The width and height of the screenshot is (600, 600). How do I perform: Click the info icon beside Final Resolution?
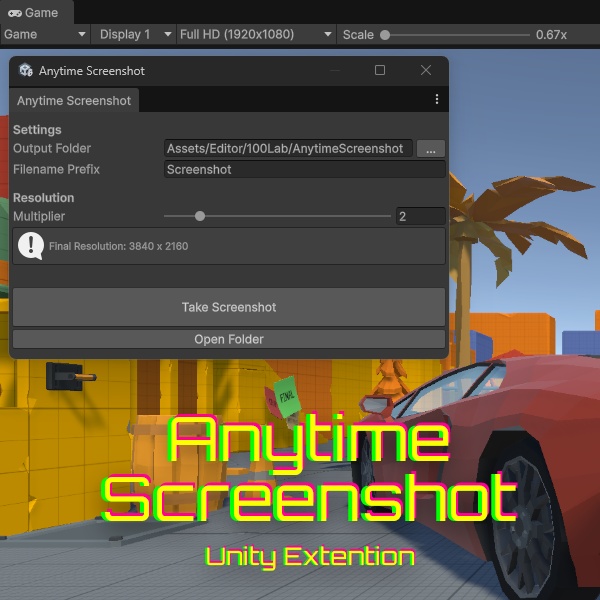31,246
